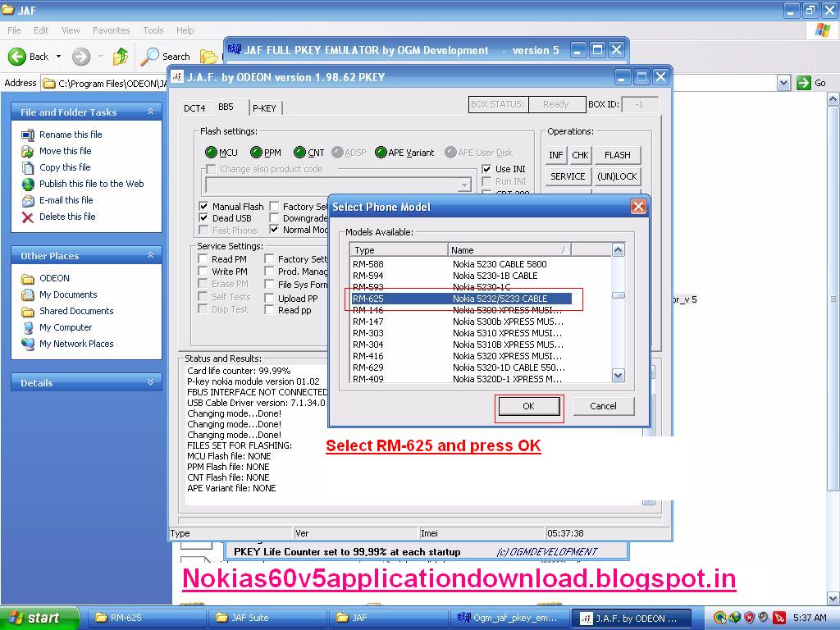
Task: Click the CHK operation button
Action: (580, 155)
